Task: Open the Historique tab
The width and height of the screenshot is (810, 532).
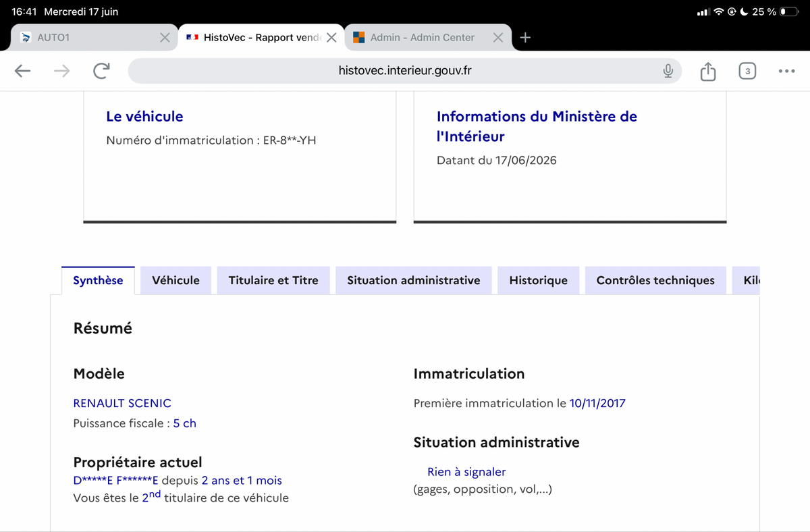Action: 539,280
